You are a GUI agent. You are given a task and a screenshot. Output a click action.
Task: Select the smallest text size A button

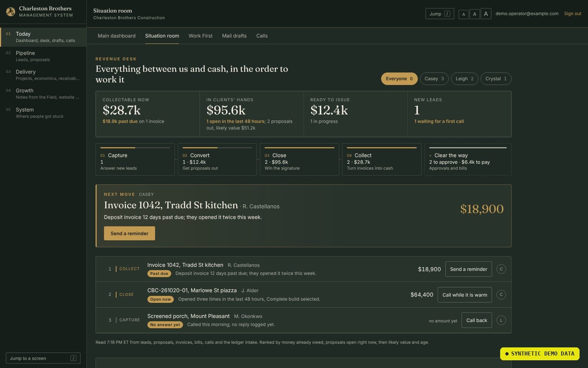click(463, 14)
